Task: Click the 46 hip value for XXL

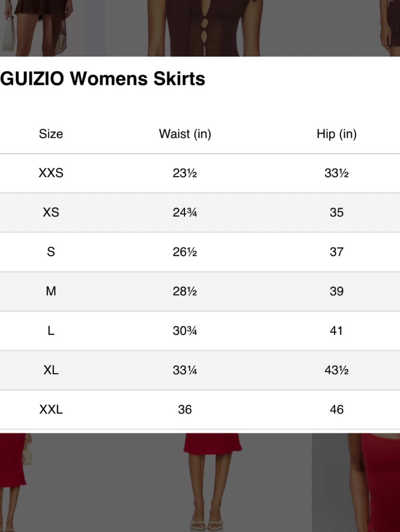Action: [x=336, y=409]
